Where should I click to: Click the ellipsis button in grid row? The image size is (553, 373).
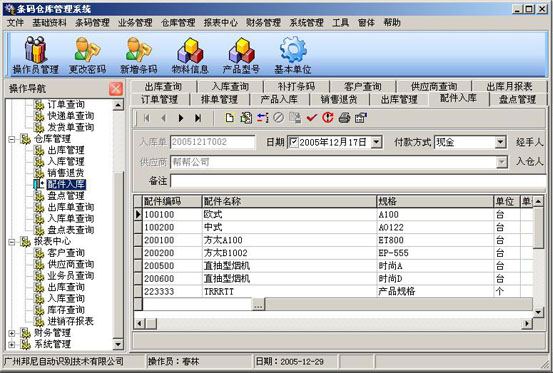click(258, 304)
